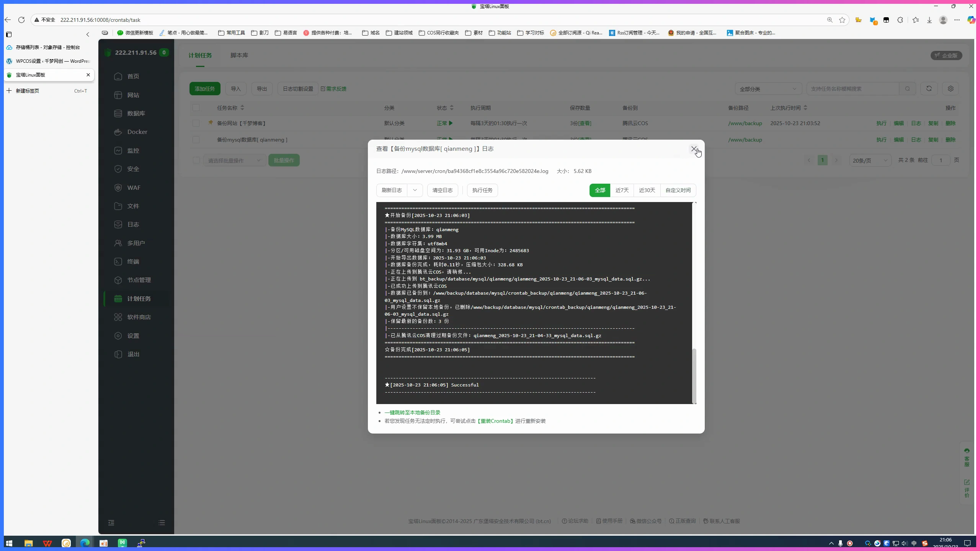This screenshot has height=551, width=980.
Task: Check the 备份网站【千梦博客】 row checkbox
Action: 196,123
